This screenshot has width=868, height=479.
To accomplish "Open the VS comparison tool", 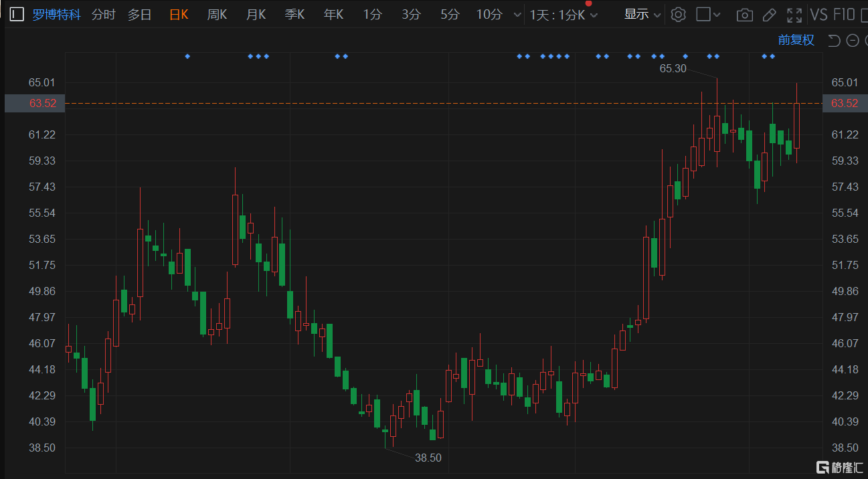I will point(819,15).
